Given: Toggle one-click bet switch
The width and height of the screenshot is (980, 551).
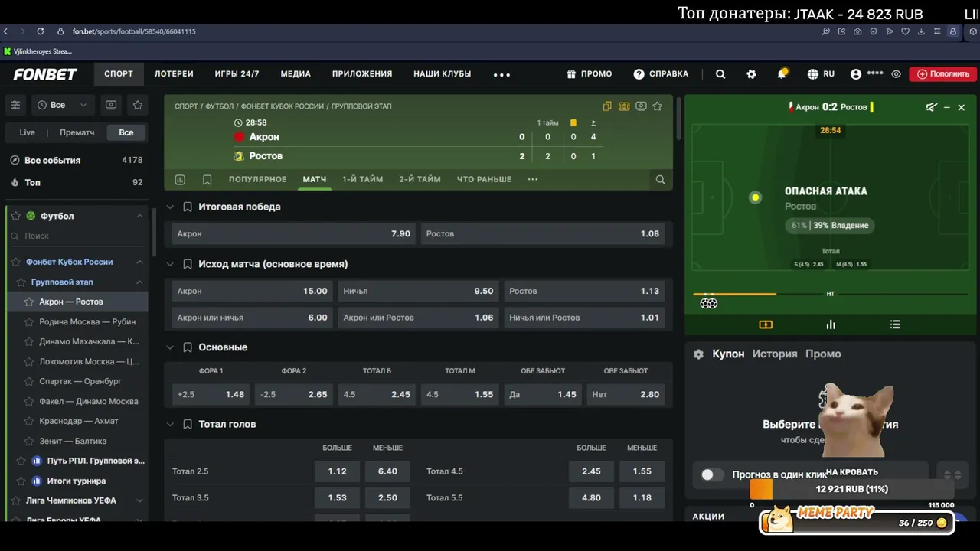Looking at the screenshot, I should [711, 474].
